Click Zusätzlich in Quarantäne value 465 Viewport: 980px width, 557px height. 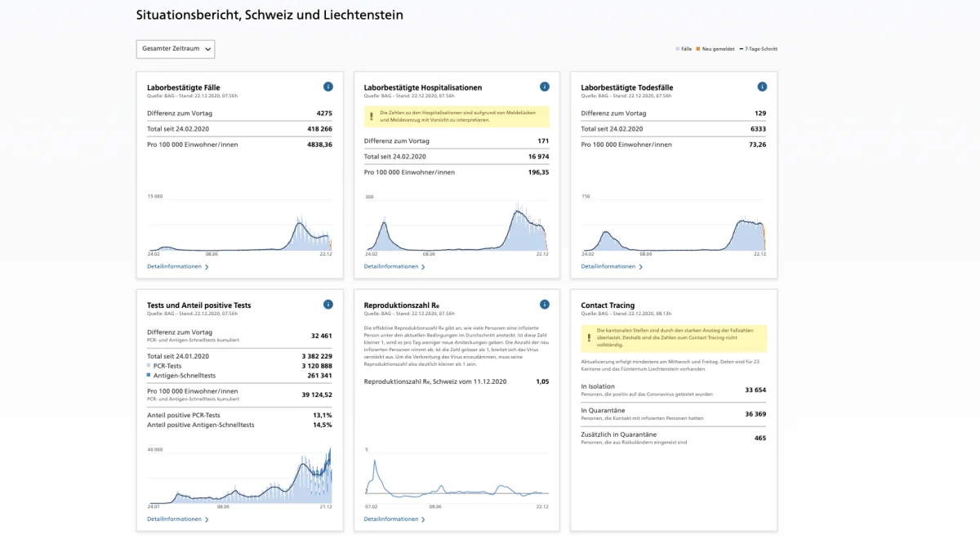(760, 438)
